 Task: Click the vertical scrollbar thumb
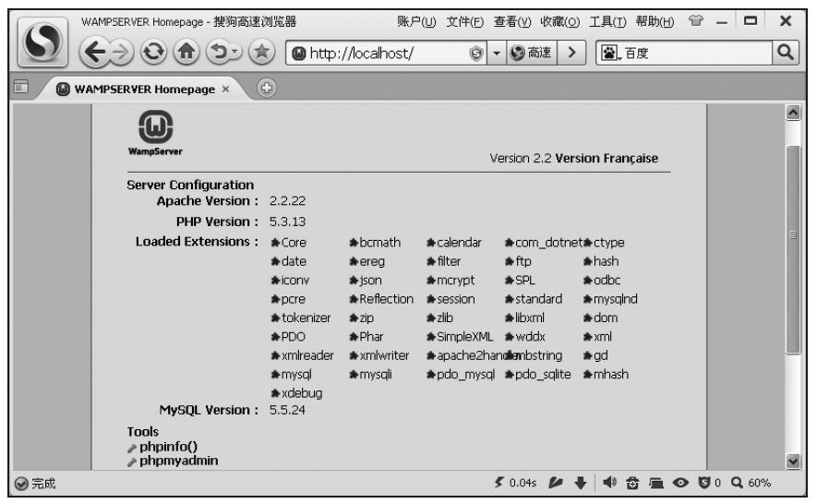(793, 250)
